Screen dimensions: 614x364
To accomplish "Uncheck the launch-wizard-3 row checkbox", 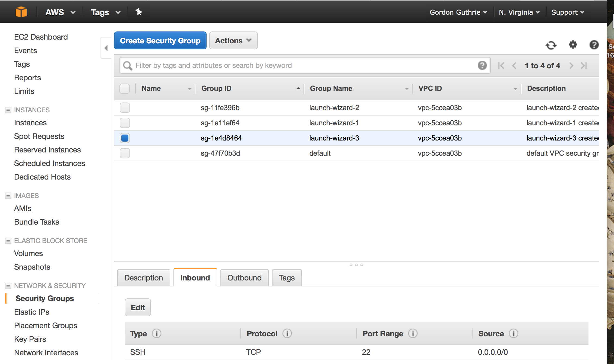I will coord(125,138).
